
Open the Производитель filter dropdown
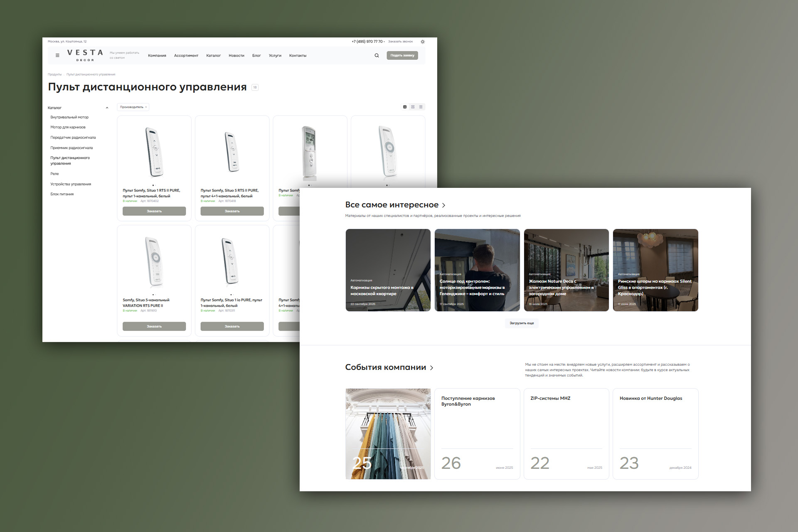[133, 107]
